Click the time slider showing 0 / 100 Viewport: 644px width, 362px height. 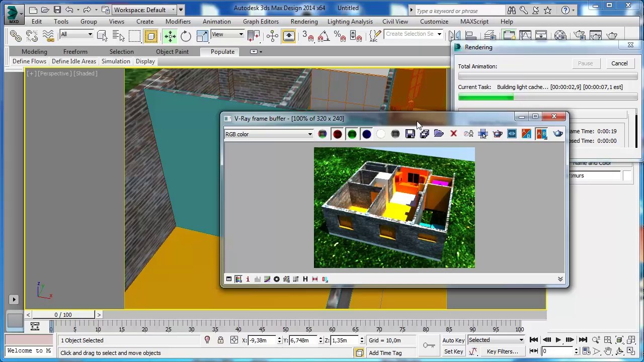[63, 315]
